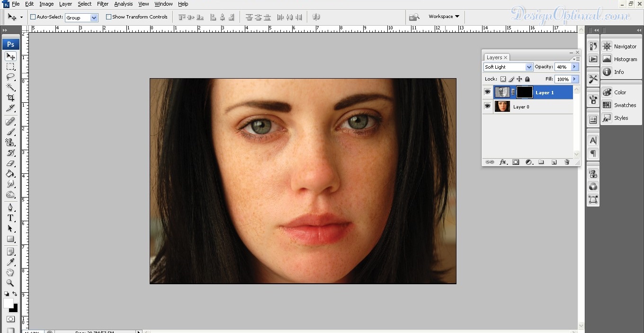The image size is (644, 333).
Task: Select the Eraser tool
Action: pyautogui.click(x=10, y=163)
